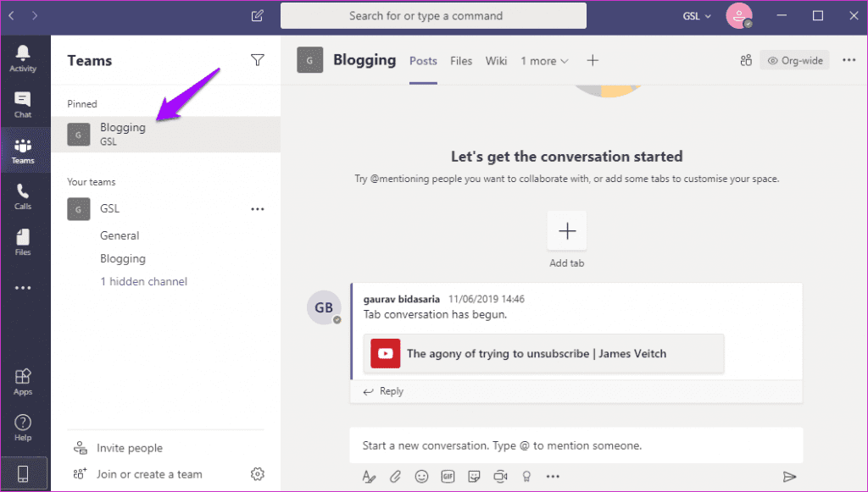The image size is (868, 492).
Task: Open more options for the GSL team
Action: tap(258, 208)
